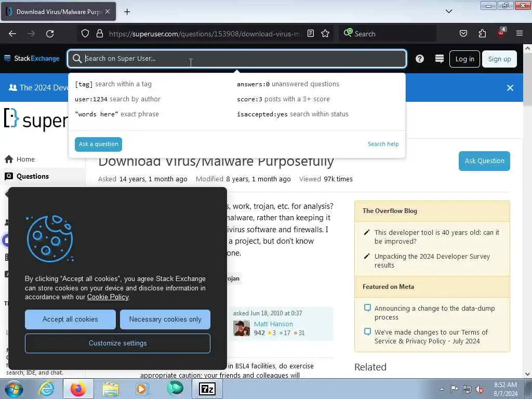Click the "isaccepted:yes search within status" hint
Viewport: 532px width, 399px height.
293,114
